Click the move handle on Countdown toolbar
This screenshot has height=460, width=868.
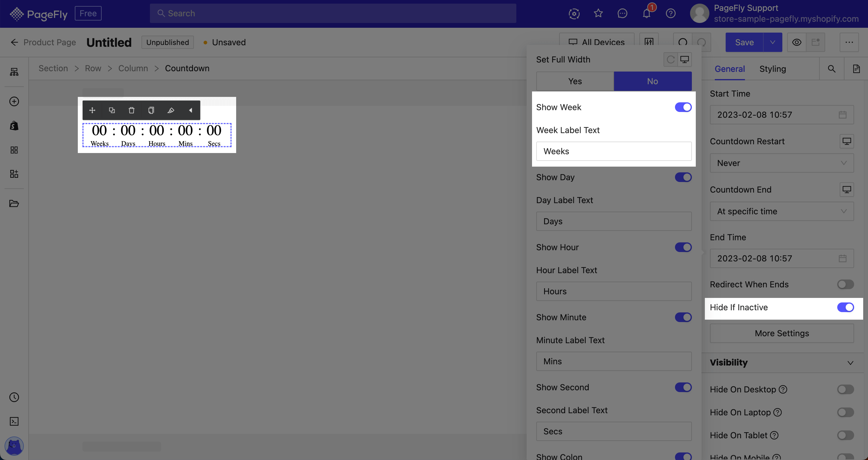click(x=92, y=110)
